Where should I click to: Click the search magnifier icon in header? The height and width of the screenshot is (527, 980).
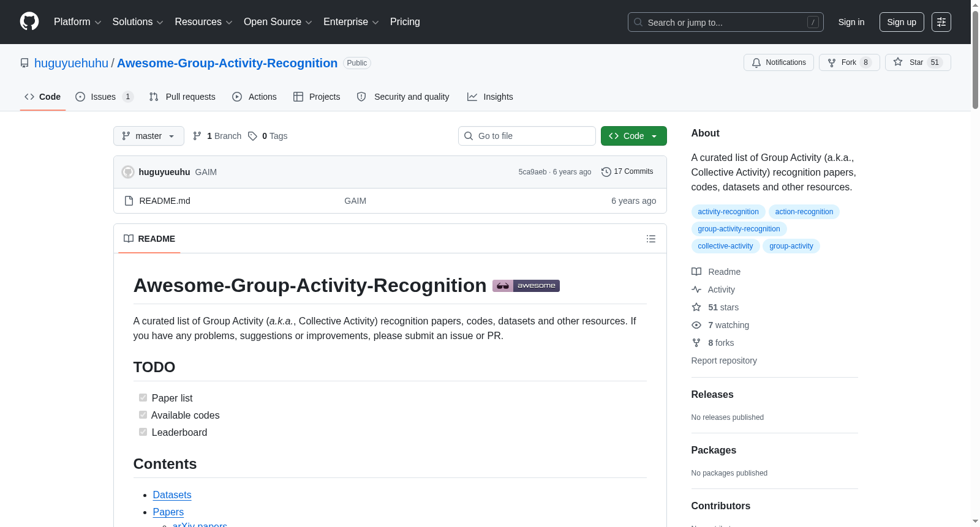point(638,22)
